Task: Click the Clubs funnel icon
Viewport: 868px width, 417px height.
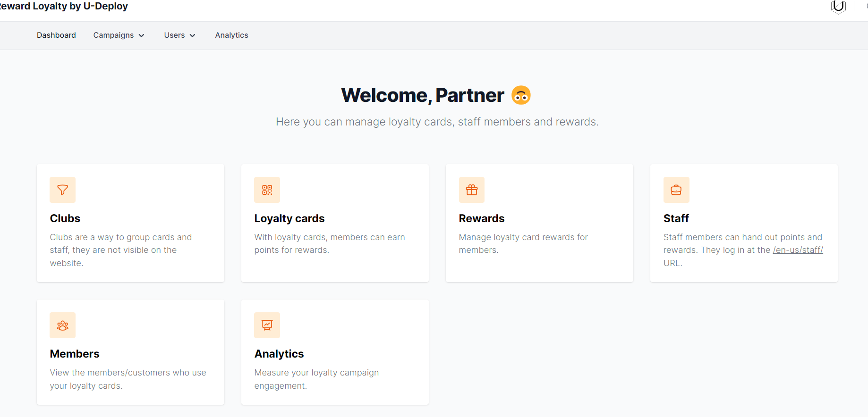Action: tap(62, 190)
